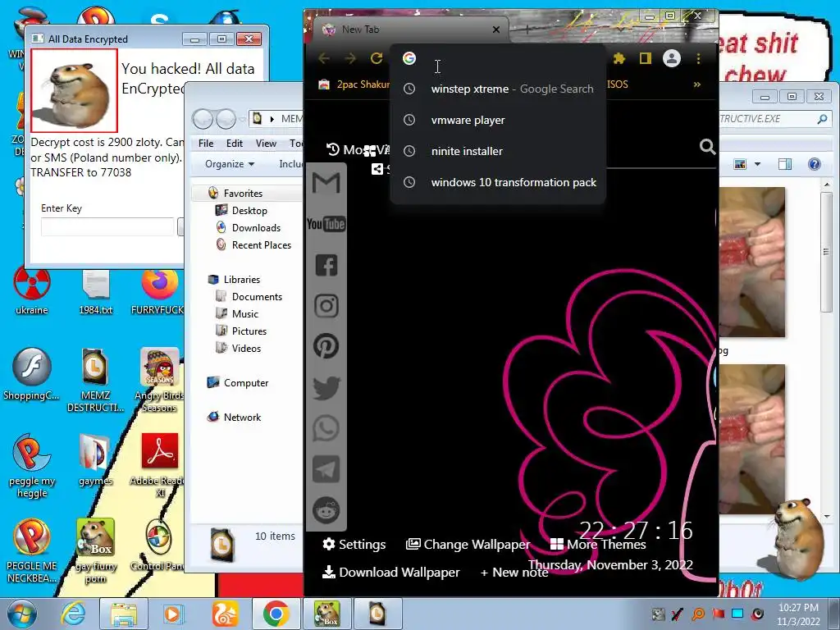The height and width of the screenshot is (630, 840).
Task: Open Explorer File menu
Action: [206, 143]
